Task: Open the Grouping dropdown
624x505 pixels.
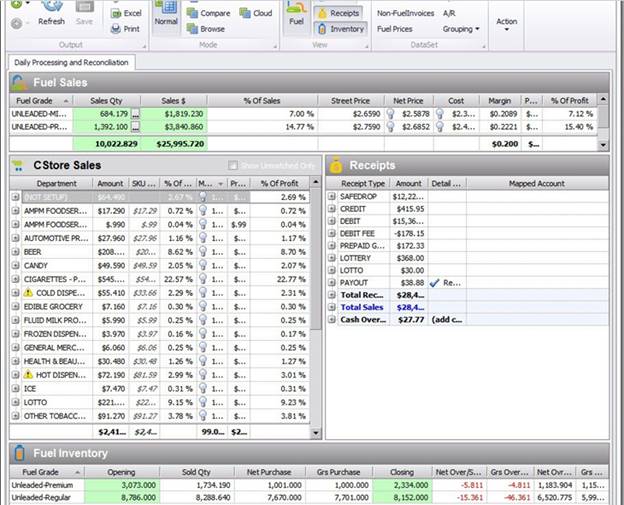Action: click(x=461, y=29)
